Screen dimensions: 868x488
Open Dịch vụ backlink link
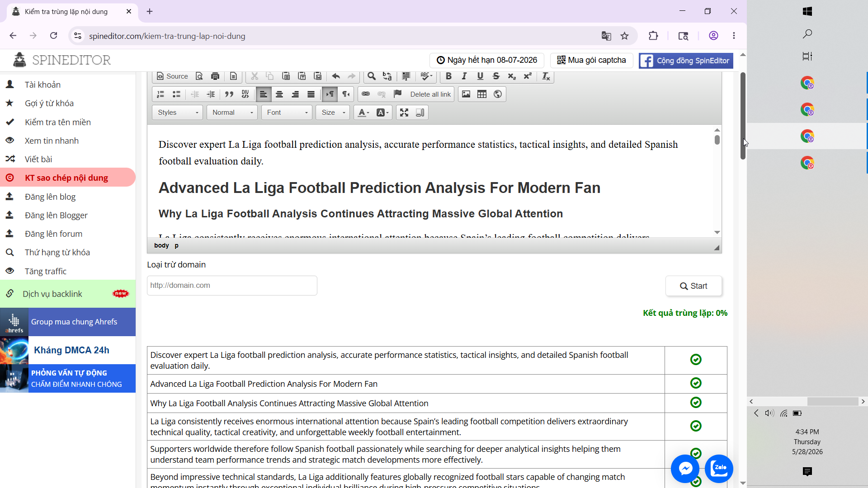click(x=68, y=294)
